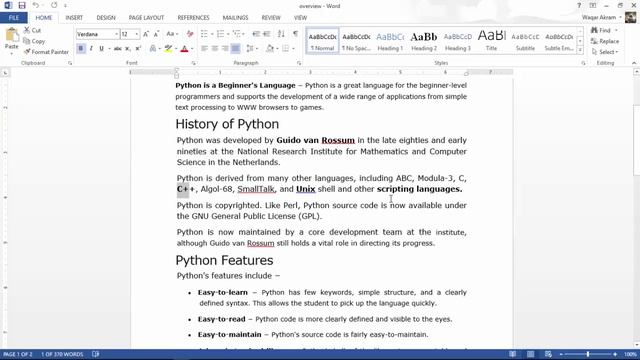Apply the red font color
The height and width of the screenshot is (360, 640).
[184, 49]
